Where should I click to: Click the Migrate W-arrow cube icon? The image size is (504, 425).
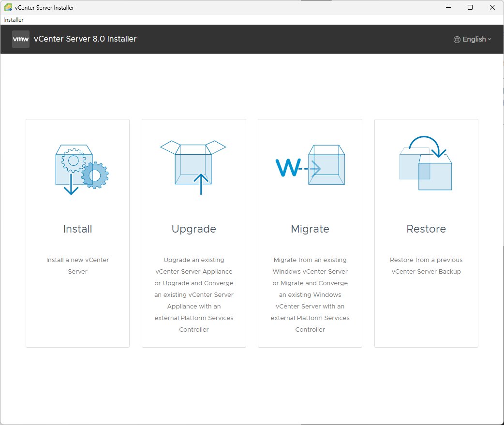(x=310, y=165)
